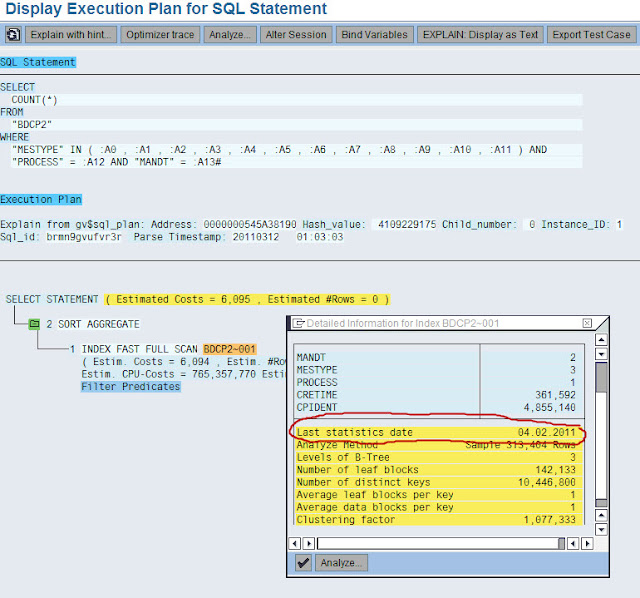Click the horizontal scrollbar track in the dialog
640x598 pixels.
pyautogui.click(x=438, y=544)
